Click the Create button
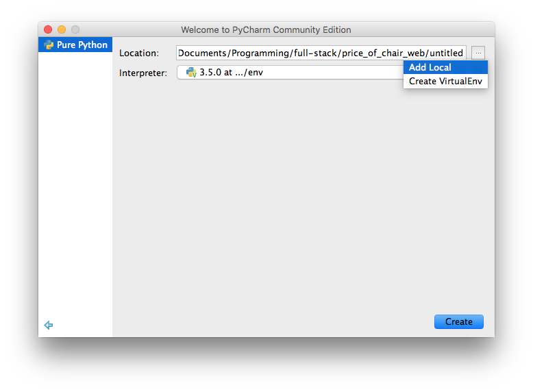 pyautogui.click(x=458, y=321)
